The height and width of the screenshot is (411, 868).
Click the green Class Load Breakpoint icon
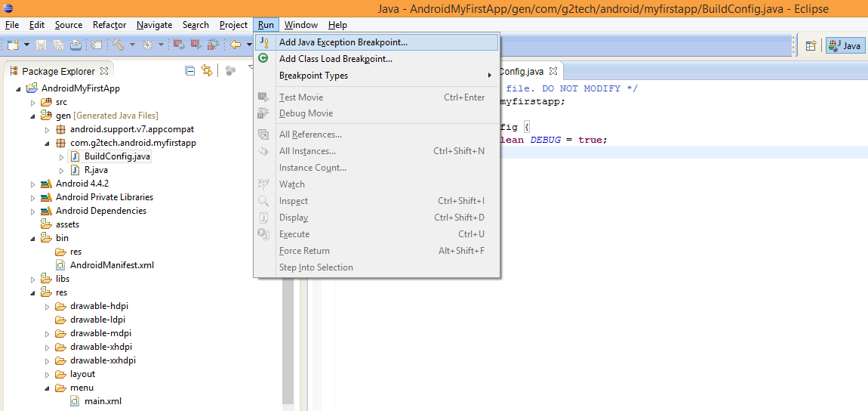coord(263,58)
